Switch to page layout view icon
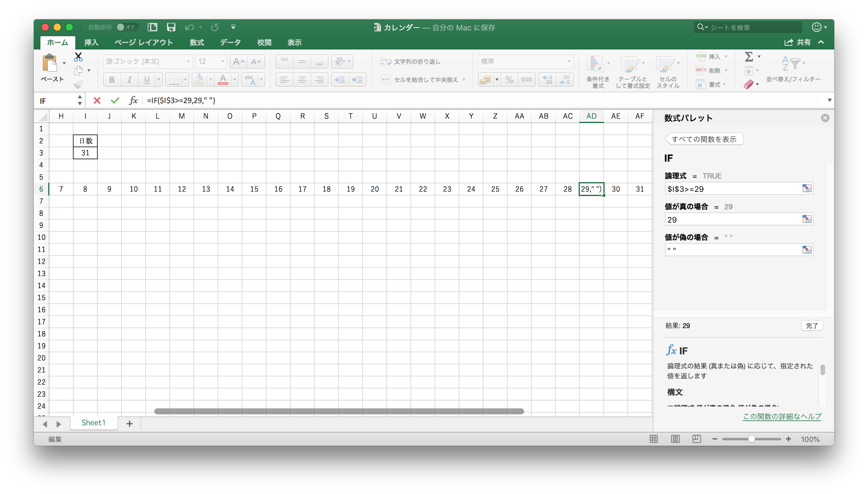 coord(675,439)
